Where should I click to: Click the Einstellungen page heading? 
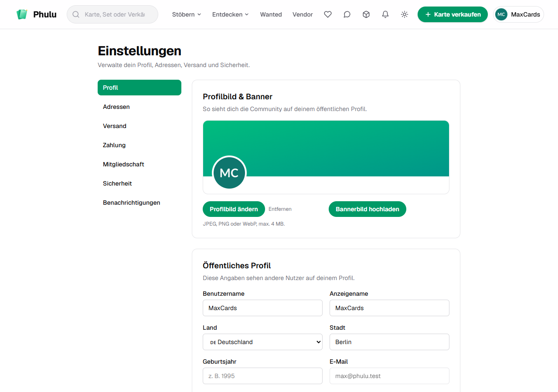[139, 51]
